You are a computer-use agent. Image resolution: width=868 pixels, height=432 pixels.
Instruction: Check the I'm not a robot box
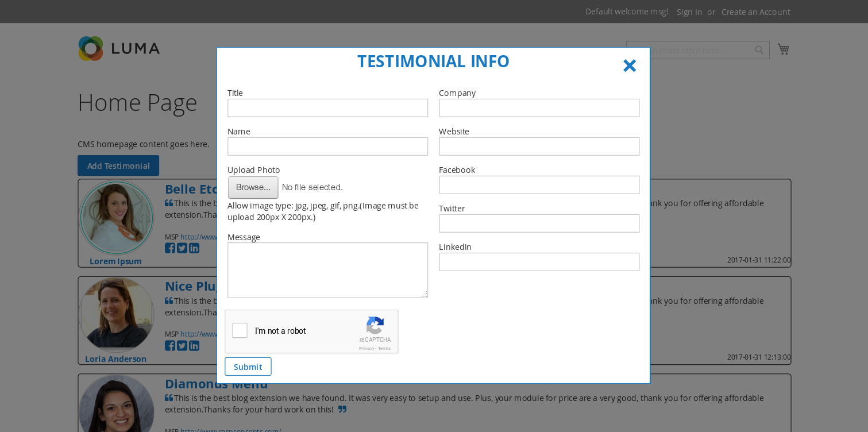240,330
